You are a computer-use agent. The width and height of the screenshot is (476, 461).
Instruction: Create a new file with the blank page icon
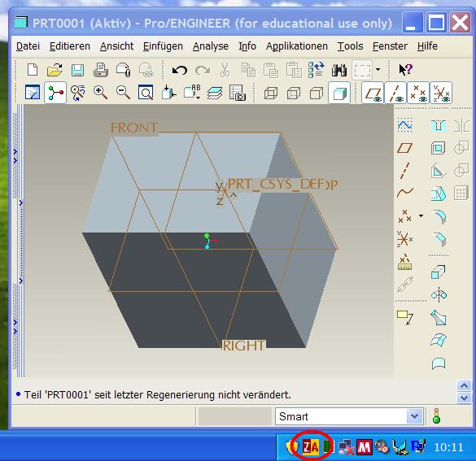[33, 70]
